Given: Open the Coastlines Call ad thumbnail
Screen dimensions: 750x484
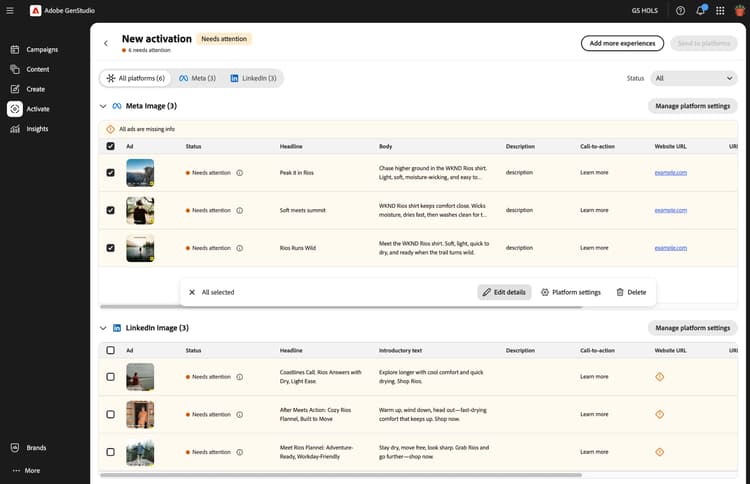Looking at the screenshot, I should [140, 377].
